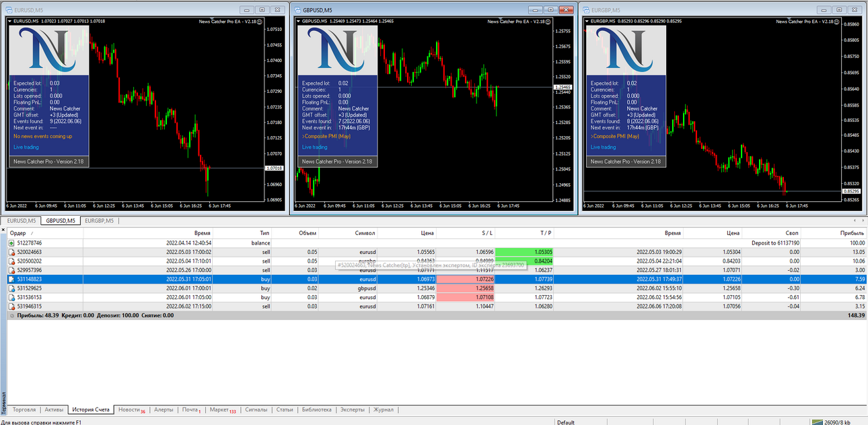Open the Библиотека tab
This screenshot has width=868, height=425.
(317, 410)
